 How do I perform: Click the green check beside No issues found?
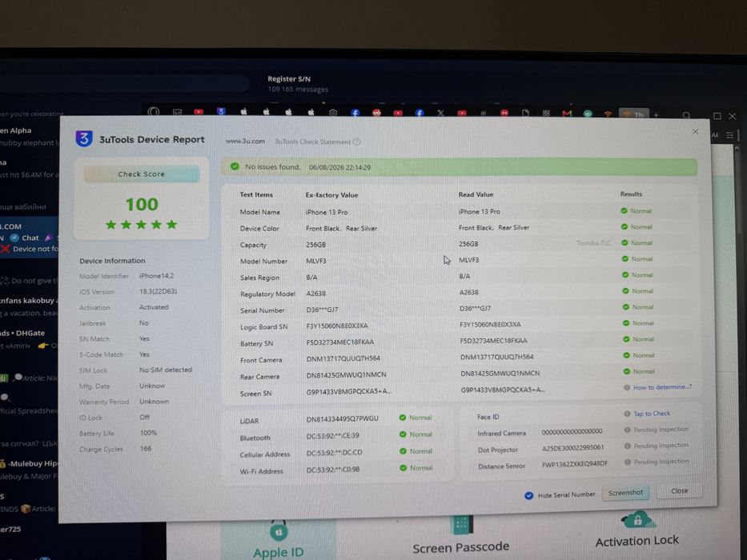click(x=235, y=166)
